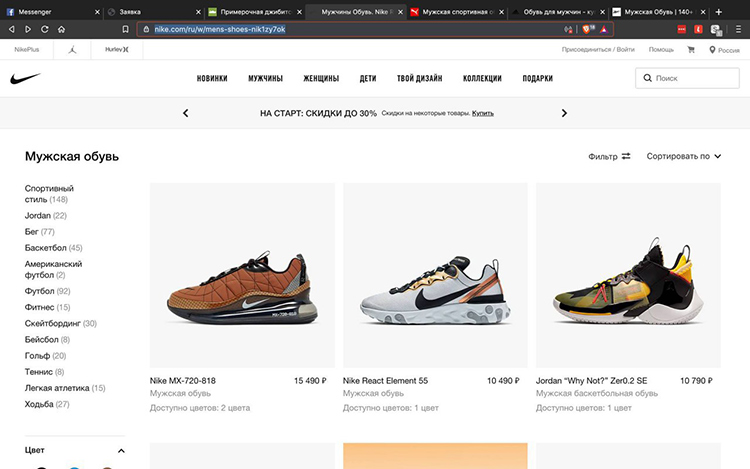Toggle the Фильтр panel
750x469 pixels.
(x=609, y=156)
